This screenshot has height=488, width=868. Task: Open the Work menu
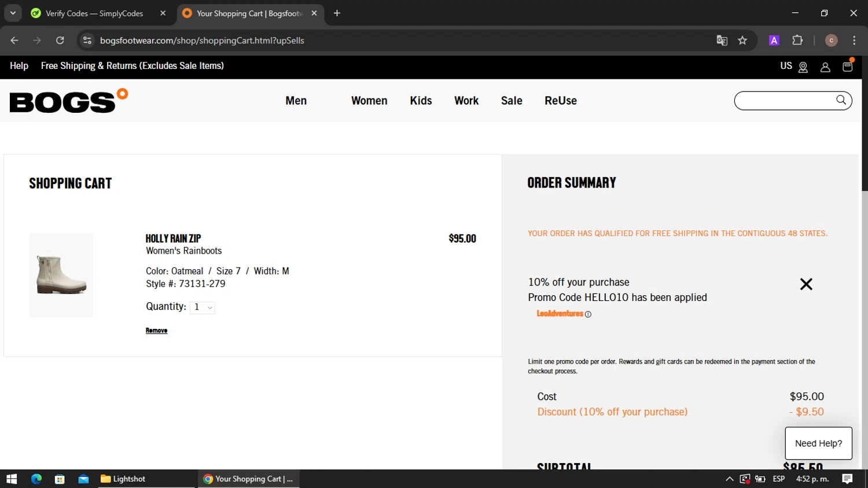(466, 101)
